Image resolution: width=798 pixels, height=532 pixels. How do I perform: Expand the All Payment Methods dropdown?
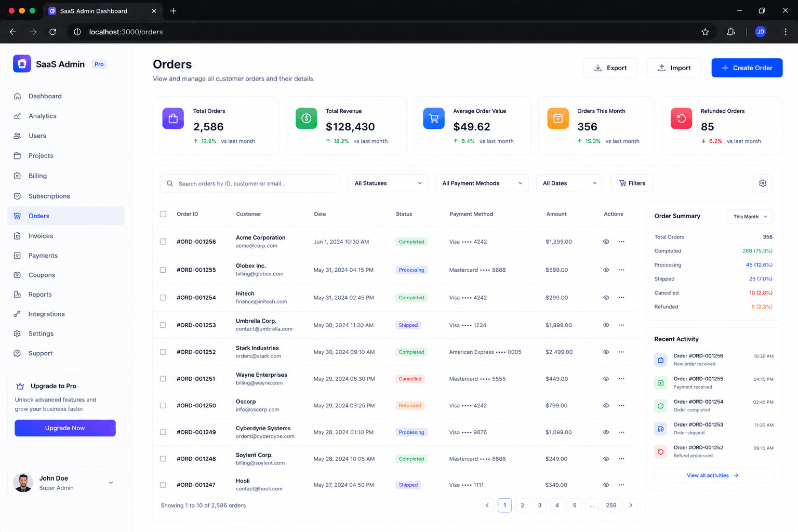pyautogui.click(x=482, y=183)
